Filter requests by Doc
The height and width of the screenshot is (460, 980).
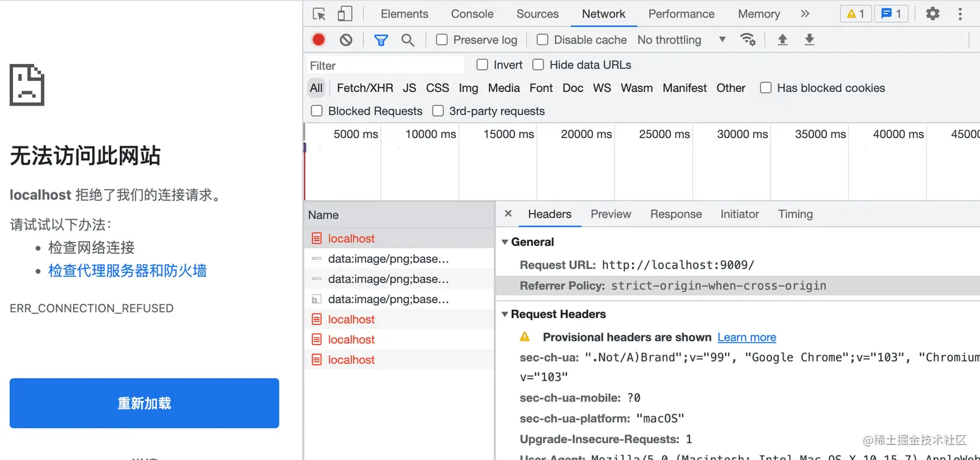(573, 87)
